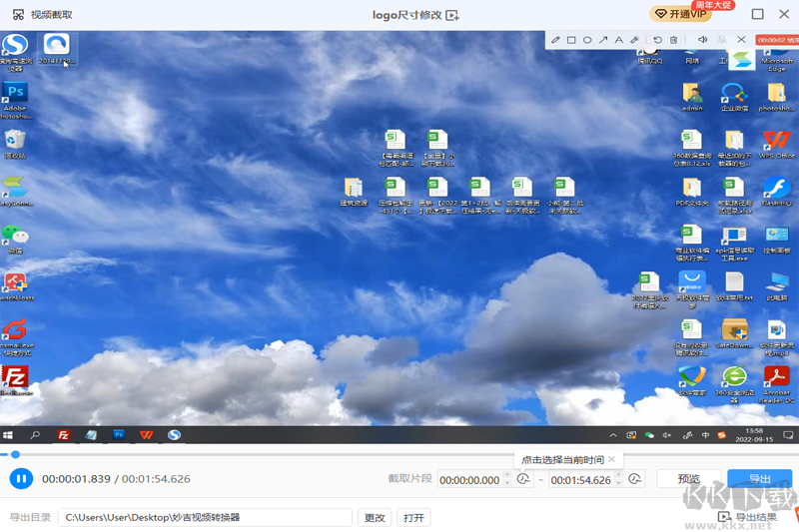
Task: Click the export directory path field
Action: pyautogui.click(x=205, y=517)
